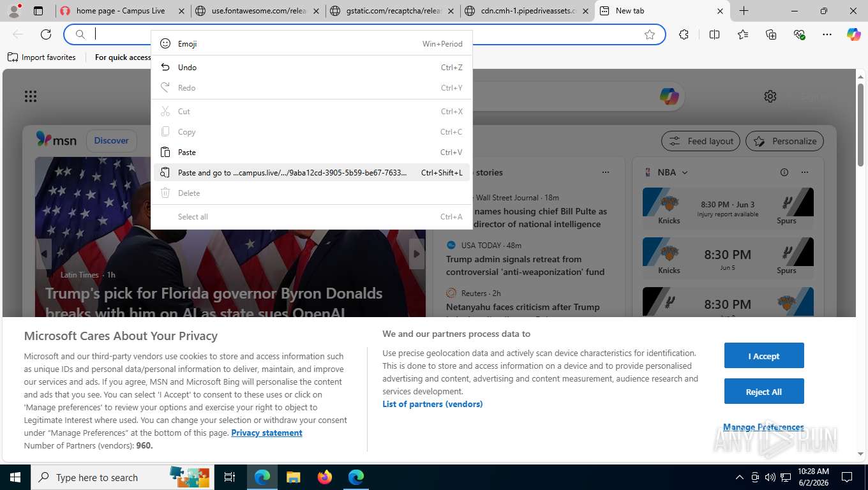Screen dimensions: 868x490
Task: Select Paste in the context menu
Action: [311, 152]
